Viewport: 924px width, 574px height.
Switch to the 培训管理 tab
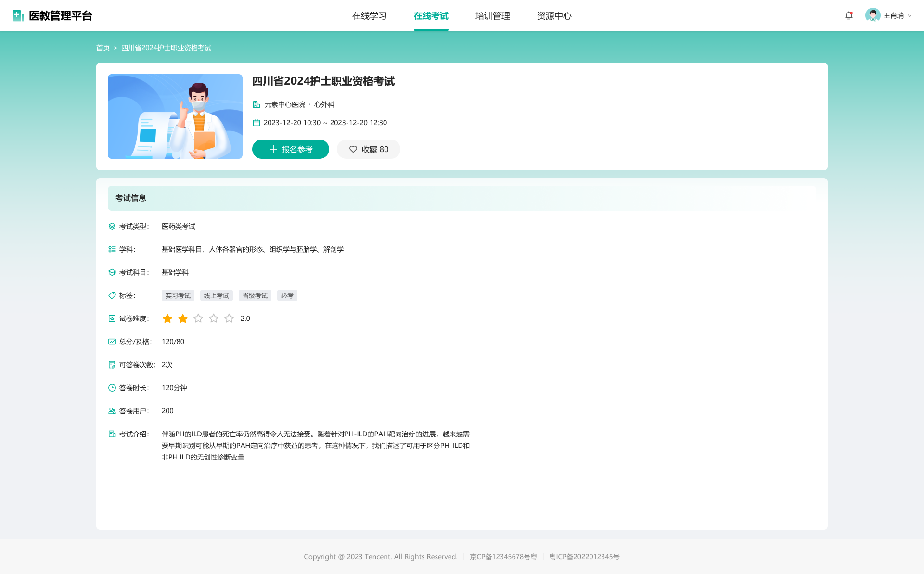(492, 16)
